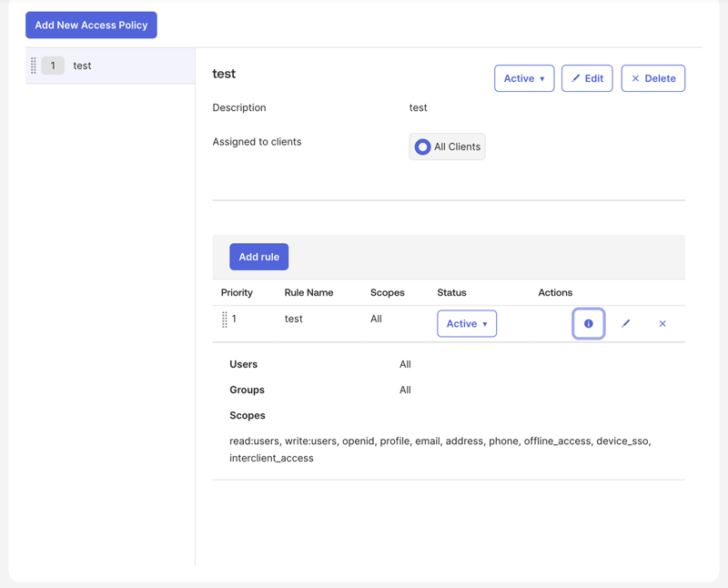
Task: Click the Scopes label in rule details
Action: pyautogui.click(x=248, y=415)
